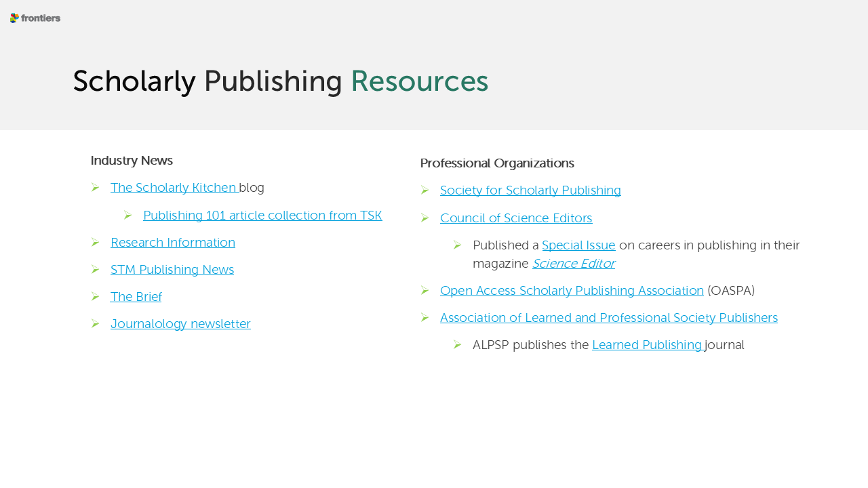Open the italic Science Editor magazine link

573,264
